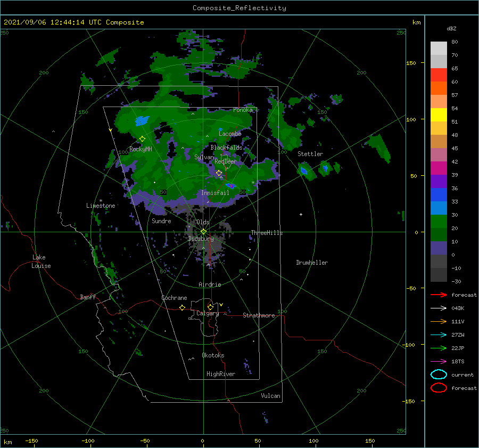Click the Sundre town label
The width and height of the screenshot is (479, 448).
pyautogui.click(x=161, y=221)
